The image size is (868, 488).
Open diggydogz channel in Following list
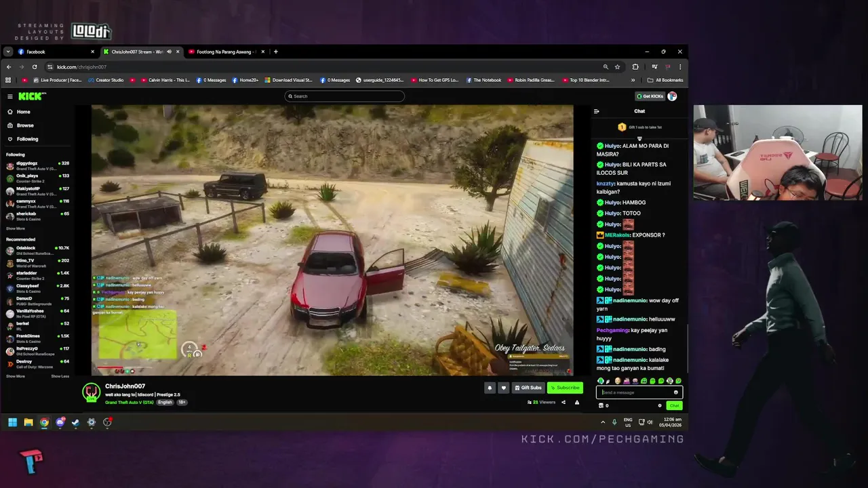(39, 165)
